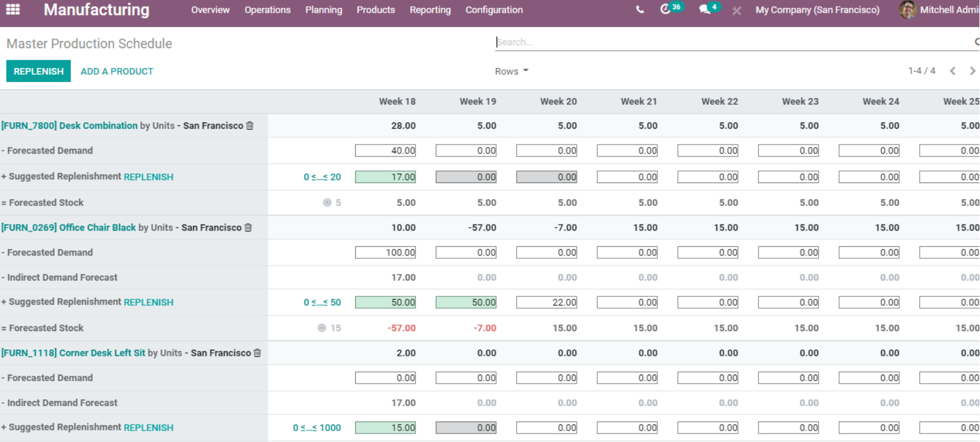980x442 pixels.
Task: Edit Office Chair Week 19 replenishment 50.00
Action: [x=466, y=302]
